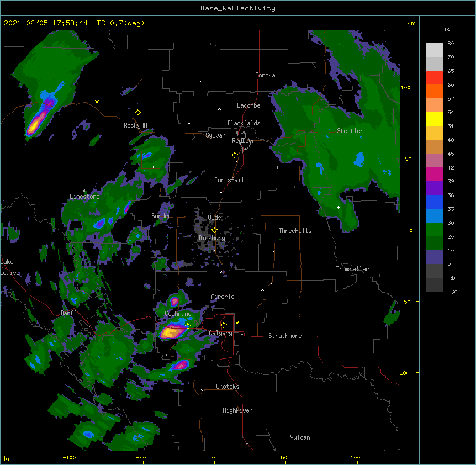Click the asterisk marker east of Innisfail

(x=277, y=167)
